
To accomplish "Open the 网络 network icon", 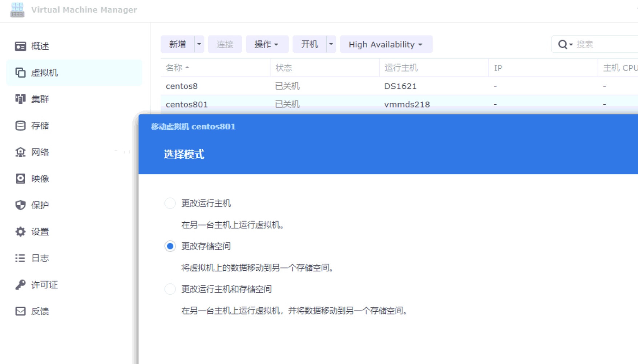I will [x=20, y=152].
